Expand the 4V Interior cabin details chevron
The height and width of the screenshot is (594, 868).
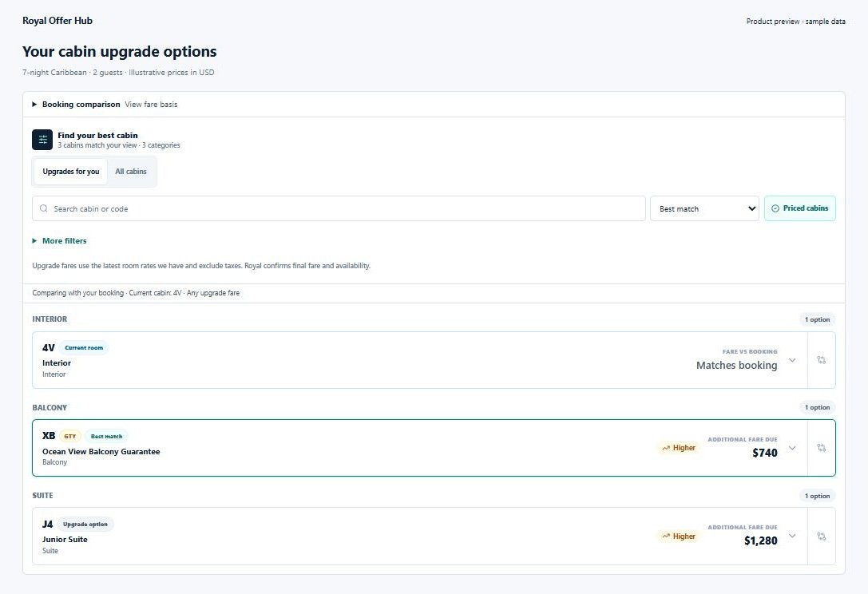(792, 360)
